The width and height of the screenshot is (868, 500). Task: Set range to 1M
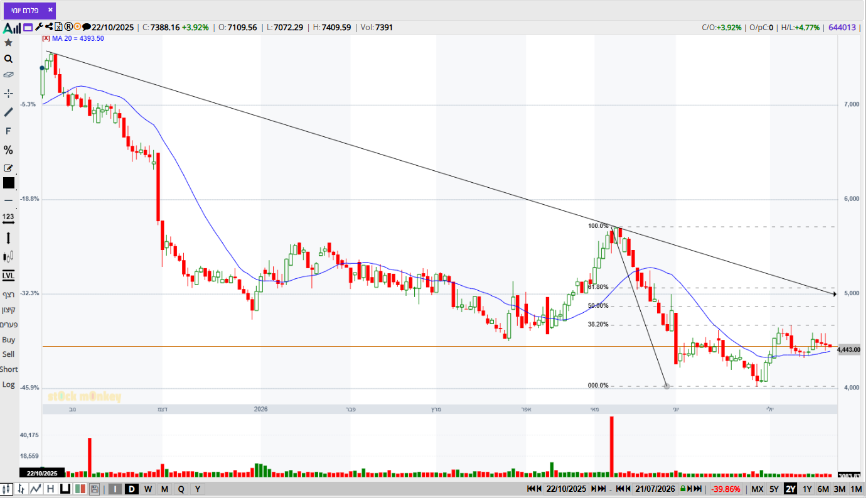[x=856, y=489]
